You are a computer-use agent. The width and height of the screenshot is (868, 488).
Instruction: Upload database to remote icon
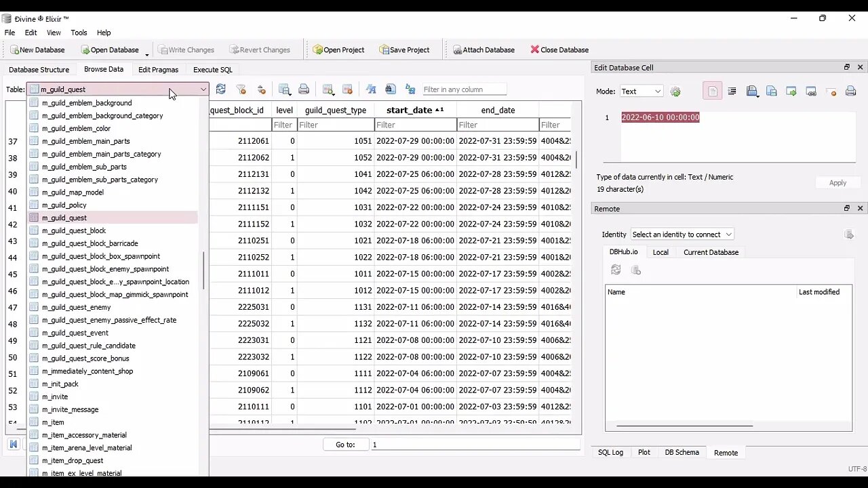click(x=636, y=270)
